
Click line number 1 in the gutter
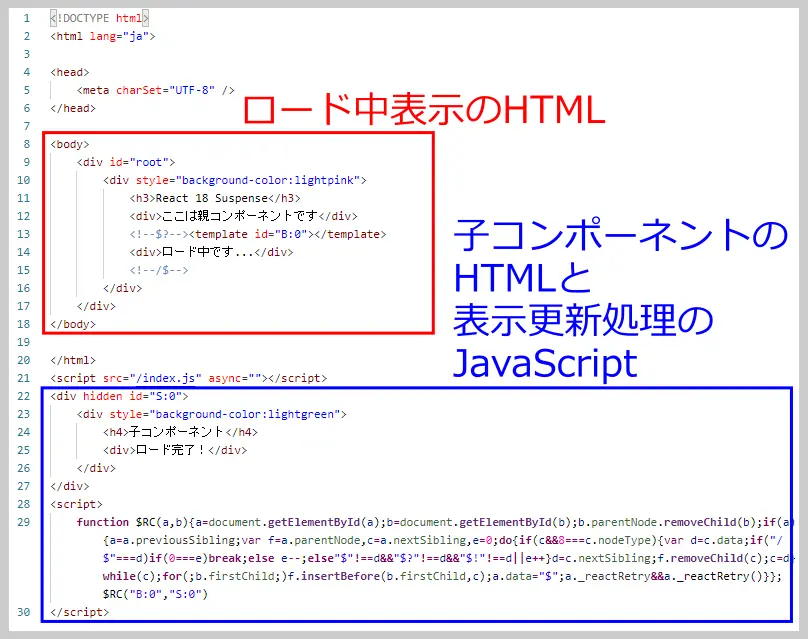(x=27, y=19)
